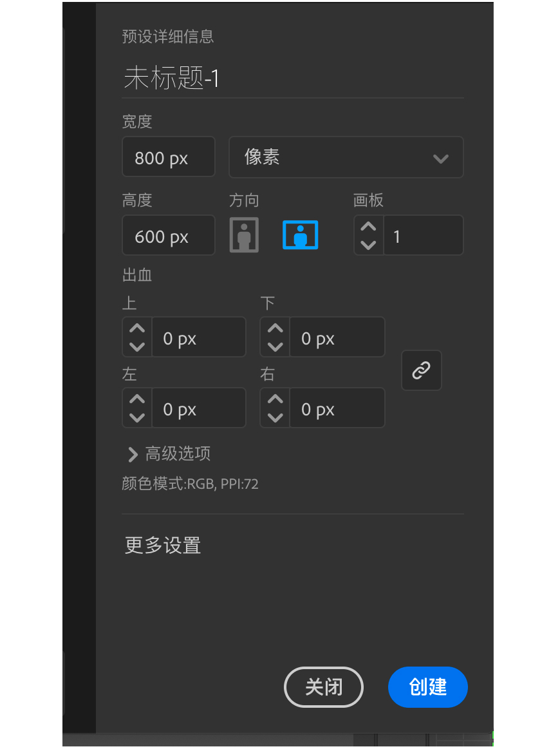Expand 高级选项 advanced options

(x=169, y=454)
